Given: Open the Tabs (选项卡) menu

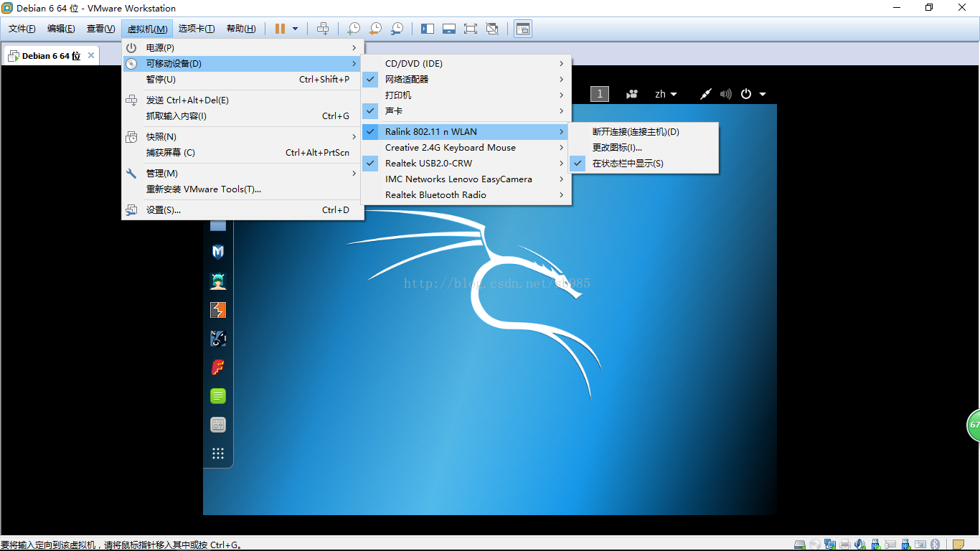Looking at the screenshot, I should 197,29.
